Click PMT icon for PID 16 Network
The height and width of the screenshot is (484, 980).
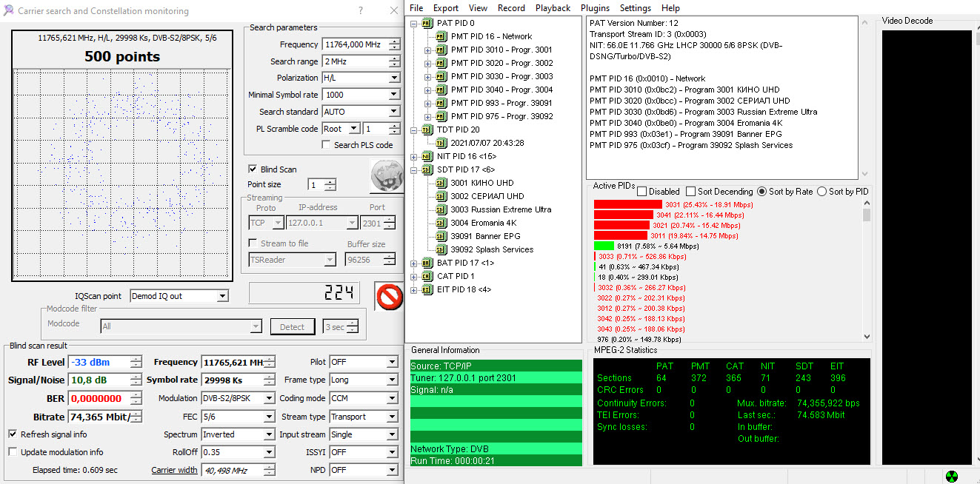[x=441, y=36]
